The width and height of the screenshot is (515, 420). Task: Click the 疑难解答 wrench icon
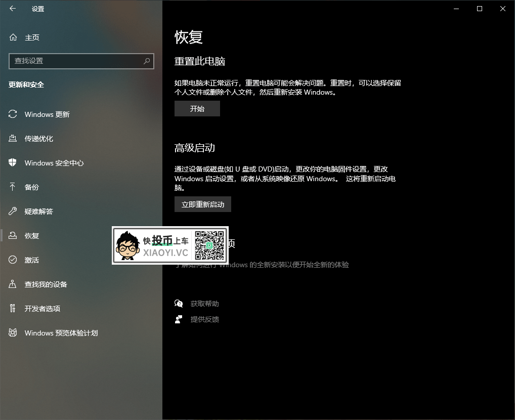pyautogui.click(x=13, y=211)
